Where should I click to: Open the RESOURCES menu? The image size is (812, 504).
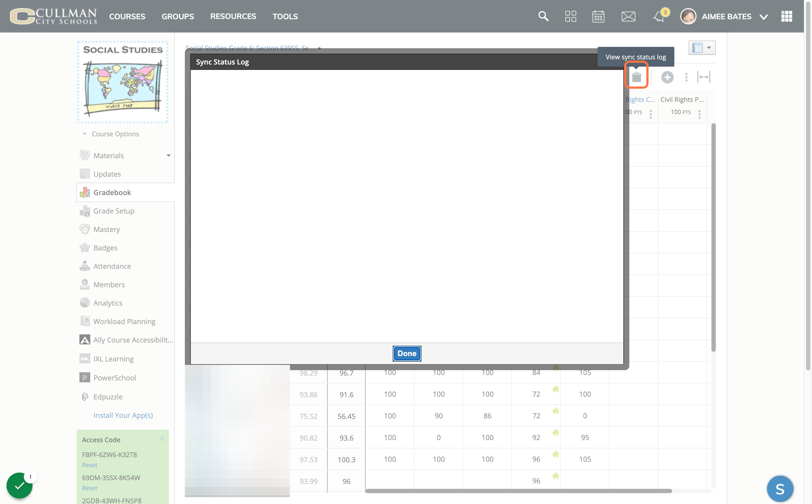(x=233, y=16)
